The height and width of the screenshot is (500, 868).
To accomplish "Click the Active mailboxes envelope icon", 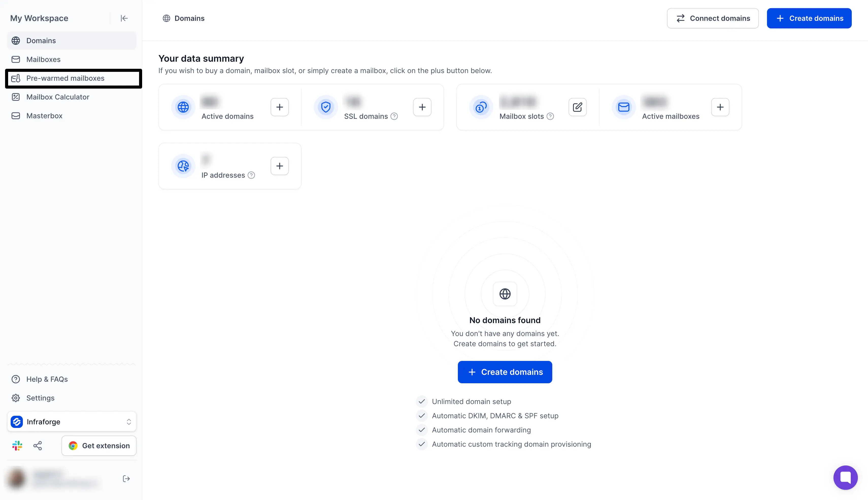I will point(624,107).
